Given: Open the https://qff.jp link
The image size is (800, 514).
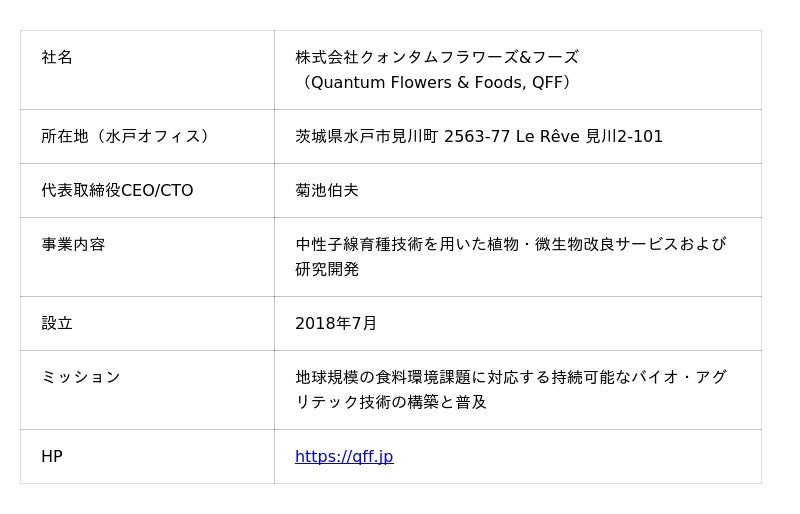Looking at the screenshot, I should pos(344,457).
